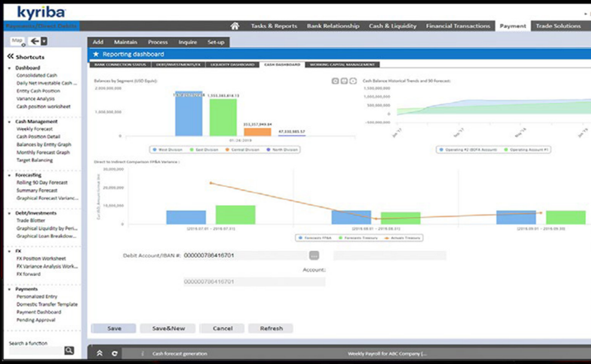591x364 pixels.
Task: Collapse the Shortcuts sidebar
Action: point(11,55)
